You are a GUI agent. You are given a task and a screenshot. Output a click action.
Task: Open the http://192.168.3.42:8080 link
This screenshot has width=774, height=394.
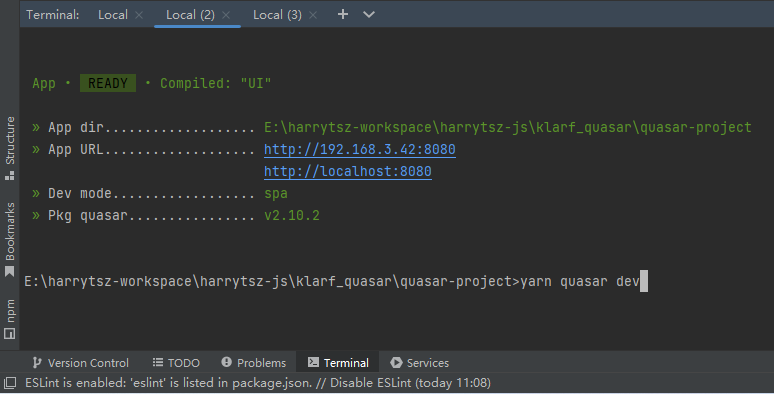[x=359, y=149]
